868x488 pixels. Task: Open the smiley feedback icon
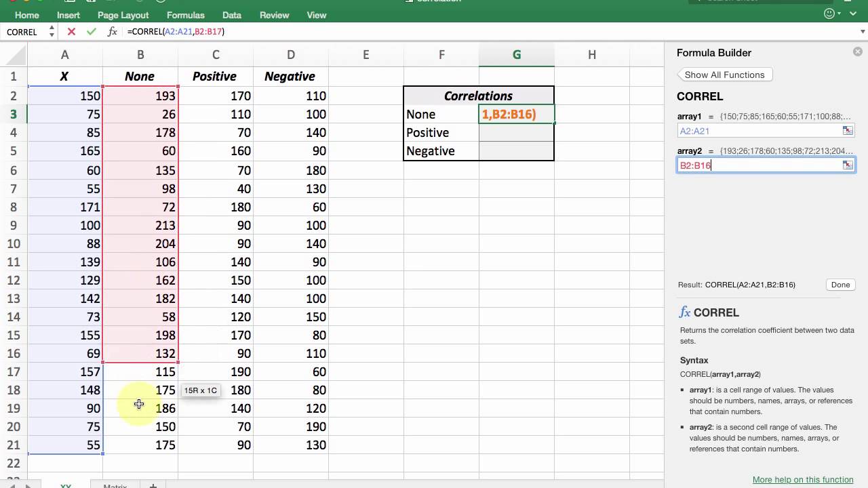[x=829, y=14]
